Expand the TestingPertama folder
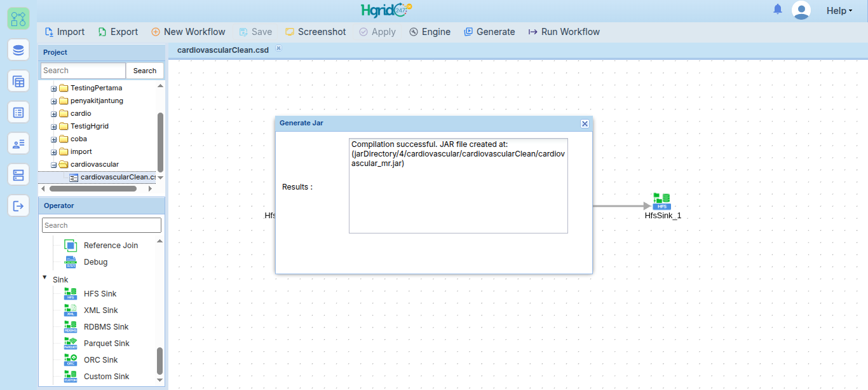This screenshot has width=868, height=390. [54, 88]
